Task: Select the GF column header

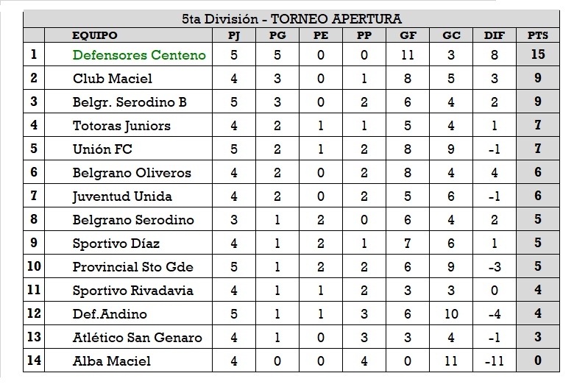Action: (x=408, y=35)
